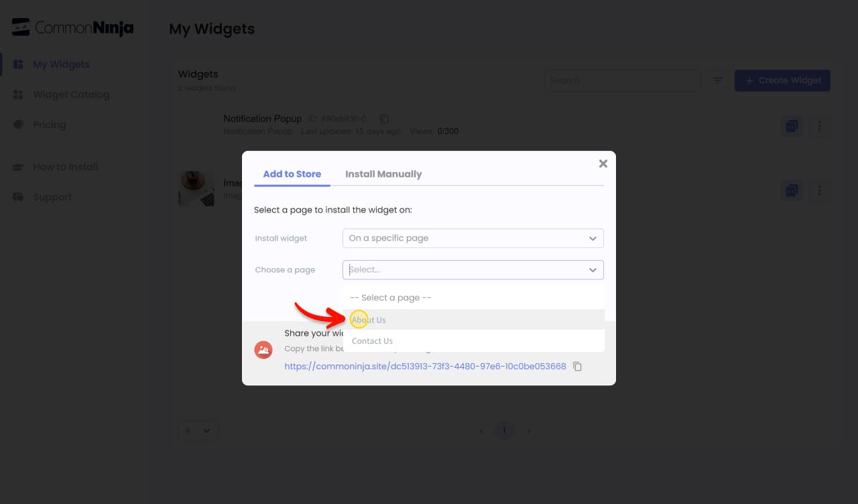Open more options for the second widget

pos(819,190)
